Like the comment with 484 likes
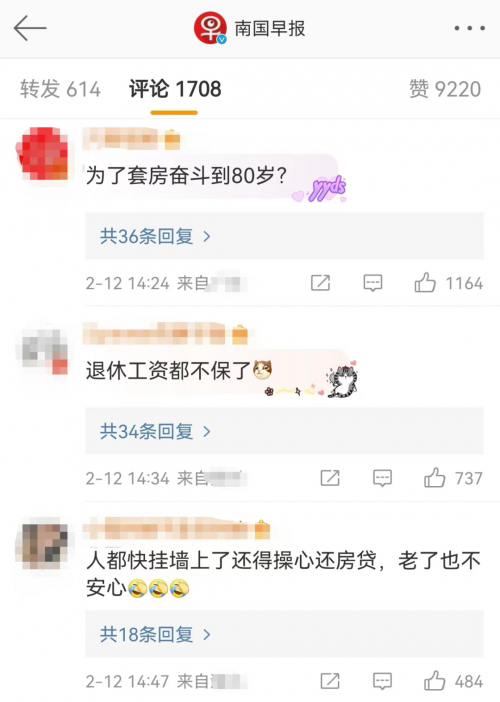This screenshot has width=500, height=702. coord(434,681)
